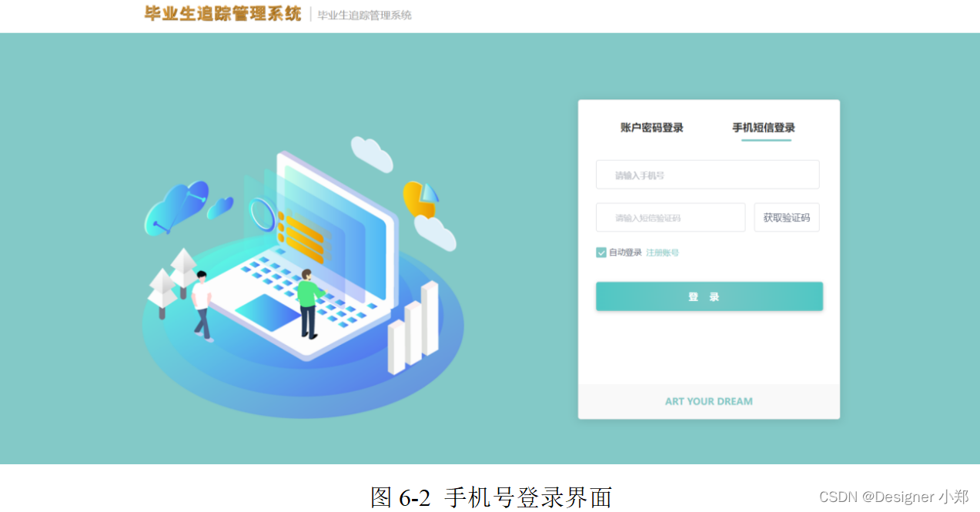This screenshot has height=512, width=980.
Task: Click the 请输入短信验证码 input field
Action: pos(671,218)
